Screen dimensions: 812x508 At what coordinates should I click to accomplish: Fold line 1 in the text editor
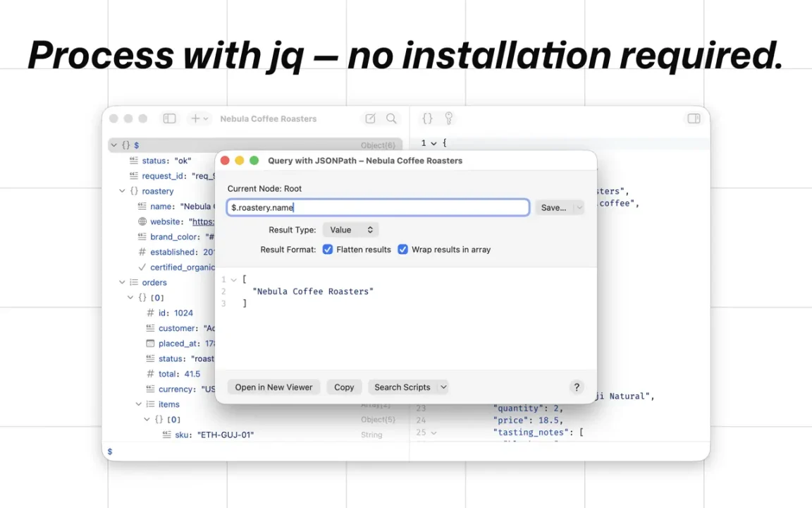(433, 143)
